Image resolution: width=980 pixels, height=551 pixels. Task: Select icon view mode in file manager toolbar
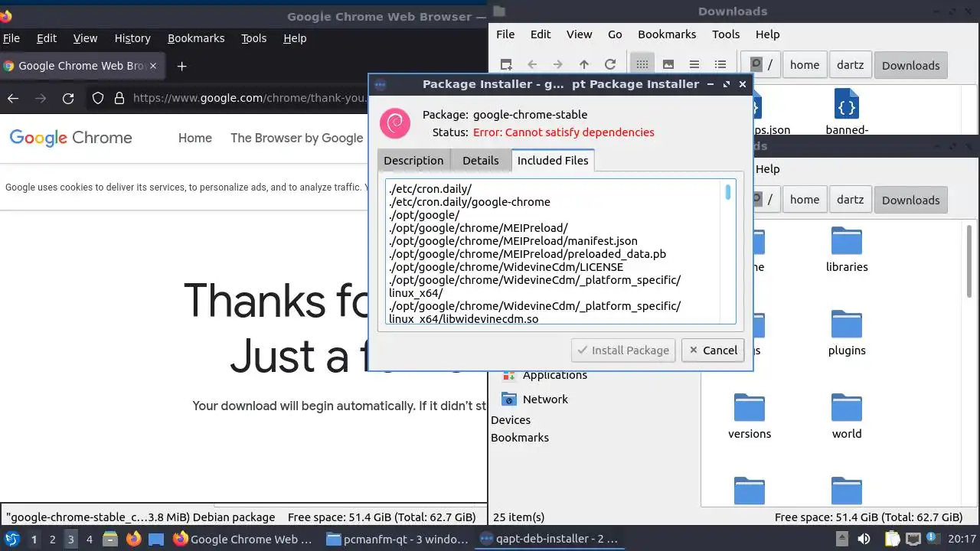pos(642,65)
